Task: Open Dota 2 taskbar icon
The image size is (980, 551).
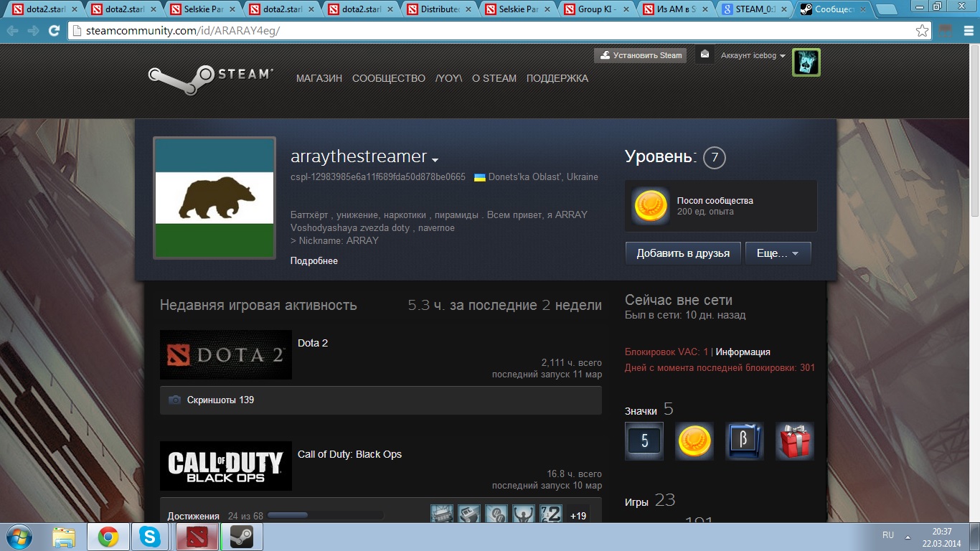Action: pos(196,537)
